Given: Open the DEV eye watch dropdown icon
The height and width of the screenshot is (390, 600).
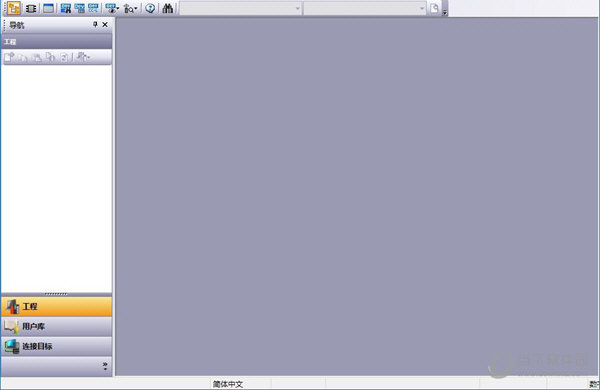Looking at the screenshot, I should click(112, 8).
